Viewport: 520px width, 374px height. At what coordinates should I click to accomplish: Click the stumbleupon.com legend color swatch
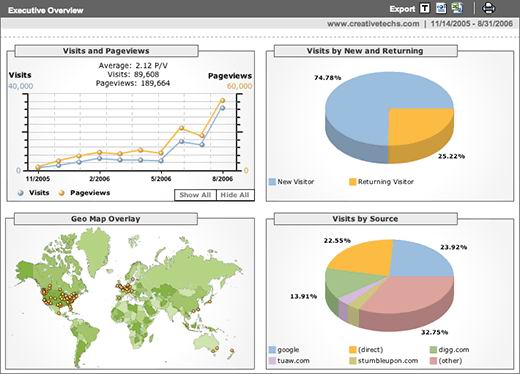click(x=353, y=361)
